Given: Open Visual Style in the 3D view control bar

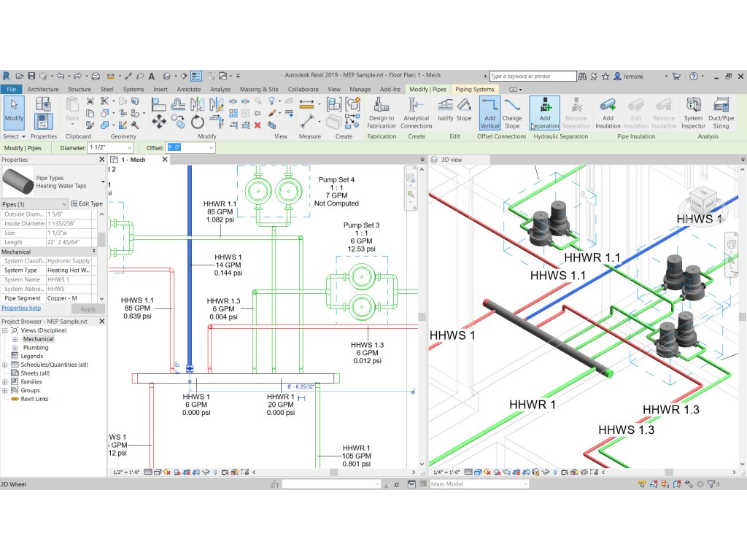Looking at the screenshot, I should [x=478, y=472].
